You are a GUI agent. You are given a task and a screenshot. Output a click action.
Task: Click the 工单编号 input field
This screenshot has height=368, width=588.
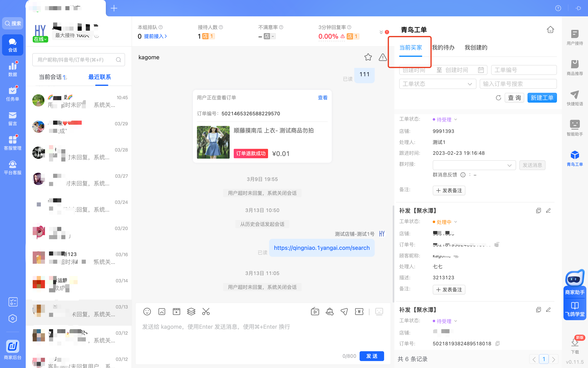[524, 70]
